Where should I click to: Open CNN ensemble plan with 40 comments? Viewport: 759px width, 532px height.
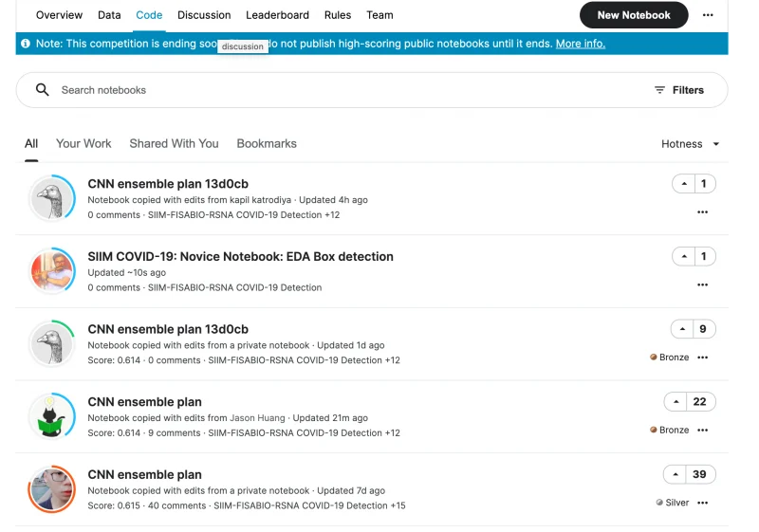click(x=145, y=474)
